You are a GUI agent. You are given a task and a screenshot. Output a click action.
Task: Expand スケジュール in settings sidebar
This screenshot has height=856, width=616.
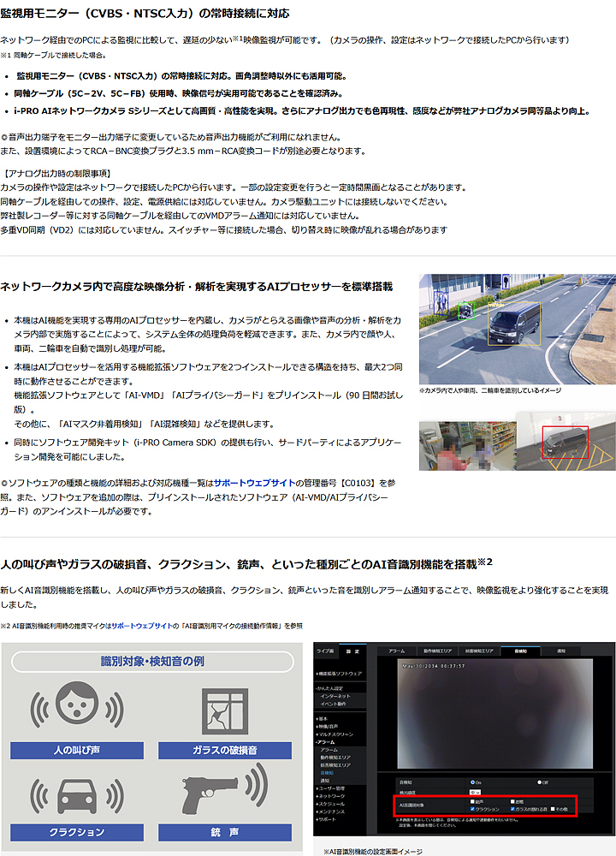[x=330, y=804]
